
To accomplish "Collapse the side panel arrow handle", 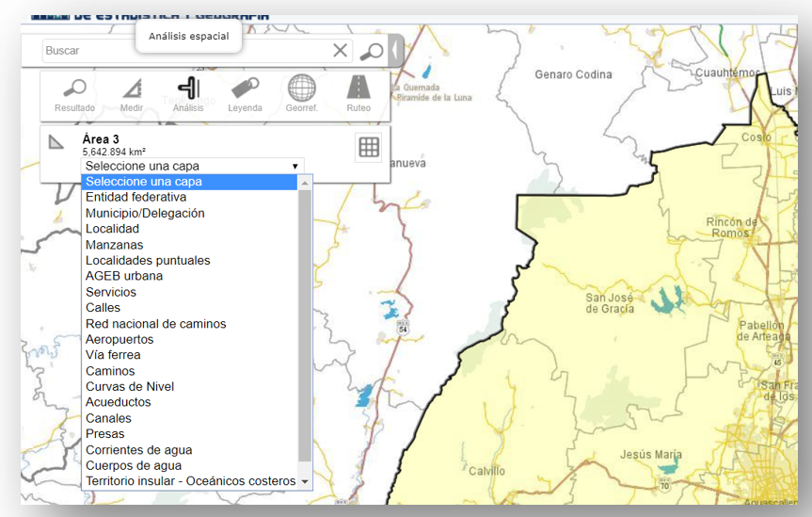I will pos(395,51).
